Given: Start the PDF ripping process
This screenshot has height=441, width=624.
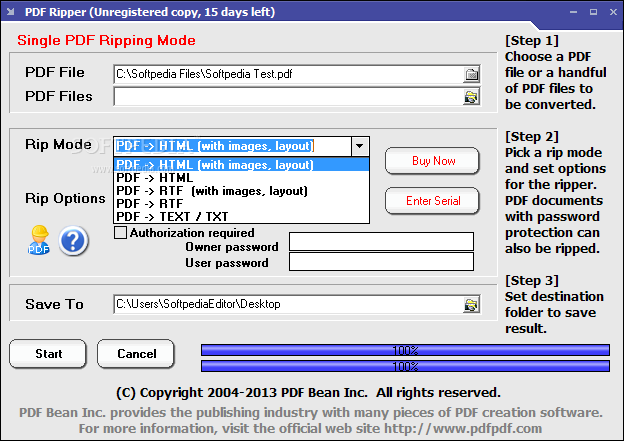Looking at the screenshot, I should coord(48,353).
